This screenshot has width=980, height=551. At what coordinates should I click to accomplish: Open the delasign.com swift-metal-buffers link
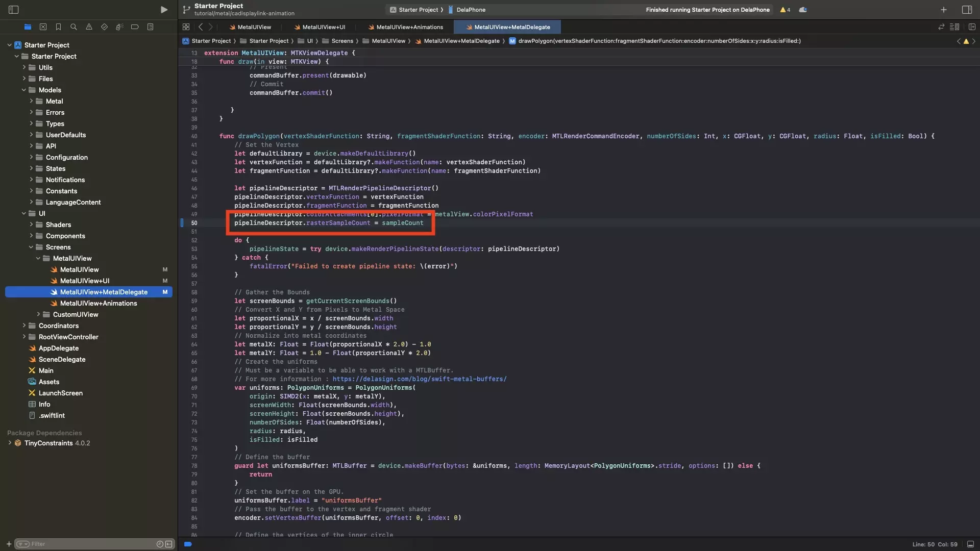point(419,379)
